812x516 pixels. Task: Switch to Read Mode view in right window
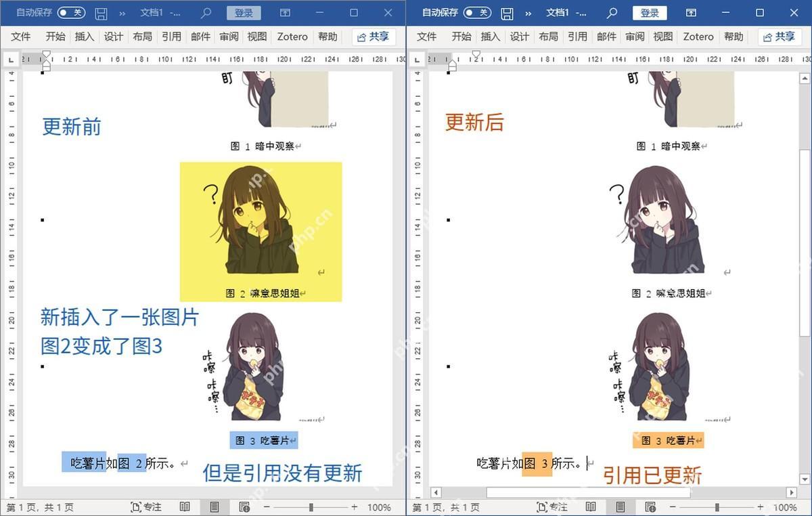(591, 507)
